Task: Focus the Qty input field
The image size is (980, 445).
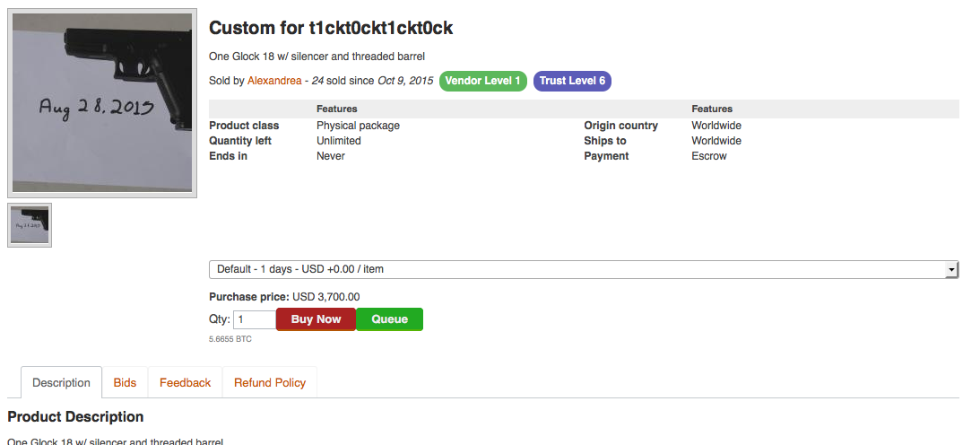Action: (x=255, y=319)
